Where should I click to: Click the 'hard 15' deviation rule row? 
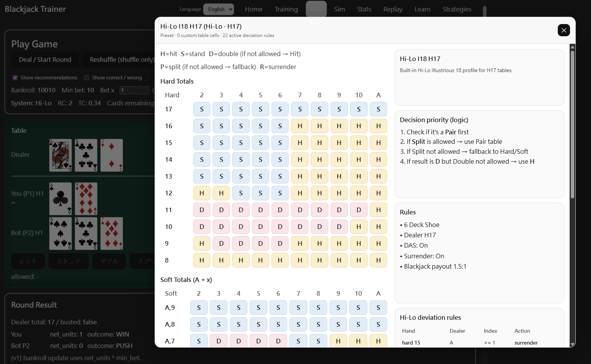pyautogui.click(x=479, y=343)
